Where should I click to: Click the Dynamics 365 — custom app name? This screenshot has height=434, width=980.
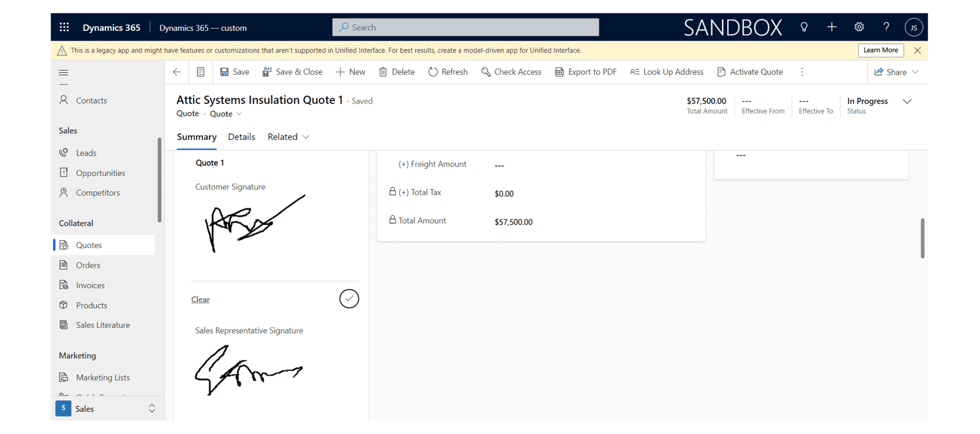click(x=203, y=28)
